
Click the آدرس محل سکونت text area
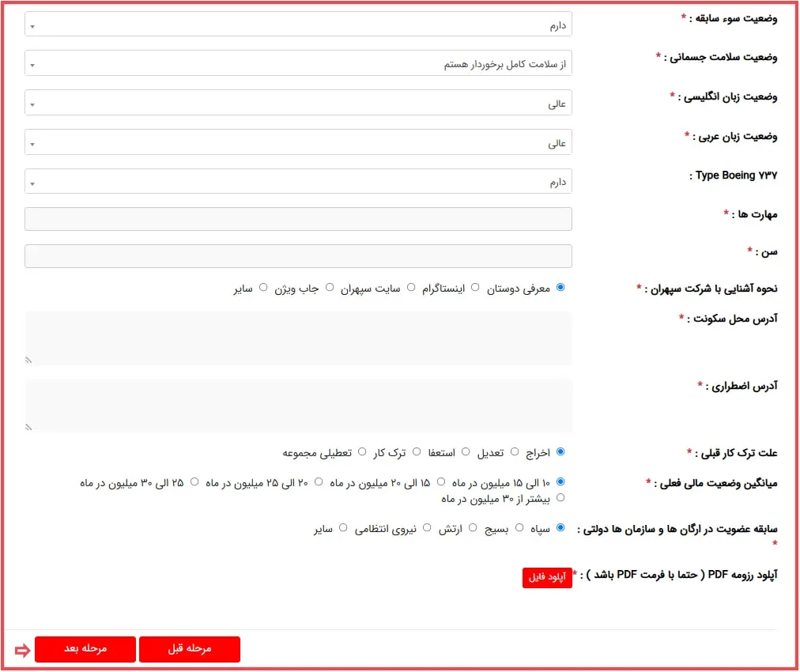point(298,338)
